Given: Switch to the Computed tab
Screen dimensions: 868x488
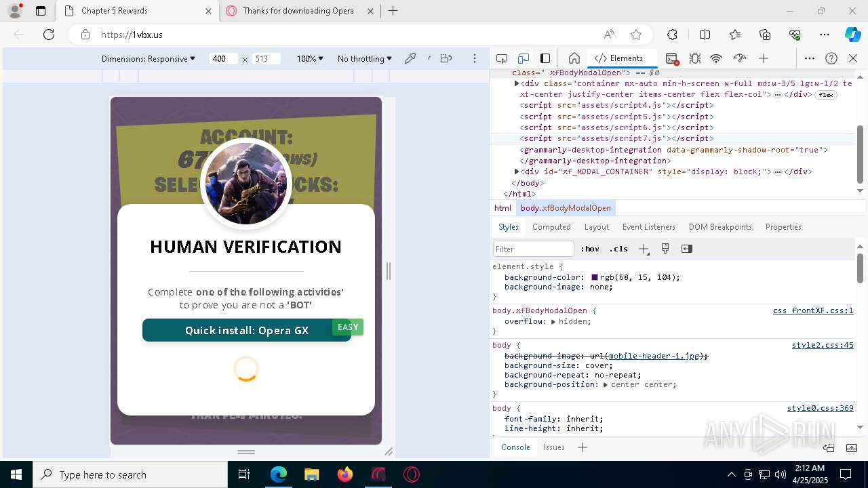Looking at the screenshot, I should coord(551,227).
